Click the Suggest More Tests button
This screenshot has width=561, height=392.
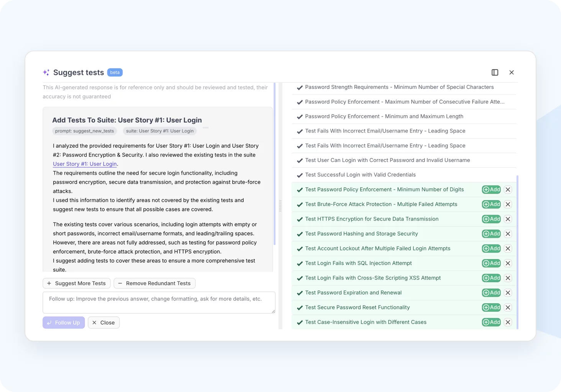tap(77, 283)
